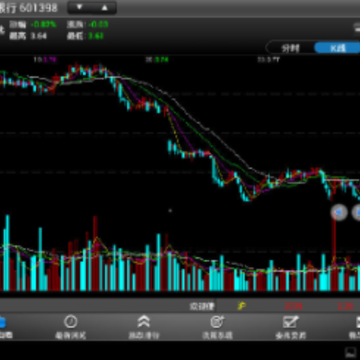Image resolution: width=360 pixels, height=360 pixels.
Task: Tap the down triangle next-stock button
Action: [79, 8]
